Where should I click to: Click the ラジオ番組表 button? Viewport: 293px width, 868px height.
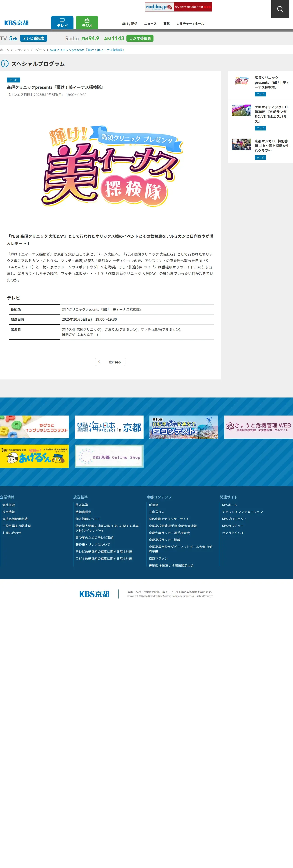(x=140, y=38)
